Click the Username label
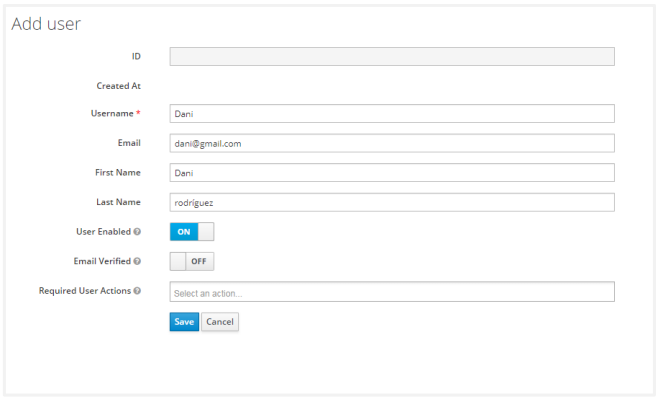 pyautogui.click(x=112, y=113)
